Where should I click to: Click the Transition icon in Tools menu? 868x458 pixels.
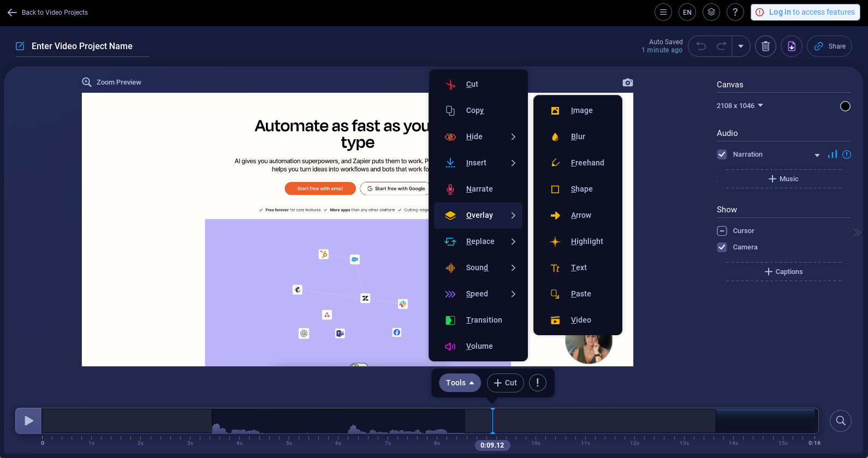450,320
